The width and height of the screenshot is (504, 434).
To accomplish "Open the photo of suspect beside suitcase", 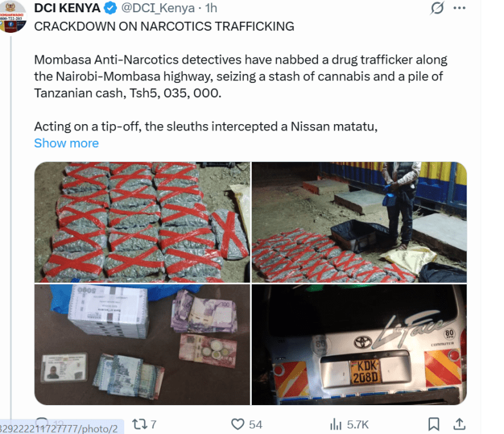I will click(x=359, y=222).
